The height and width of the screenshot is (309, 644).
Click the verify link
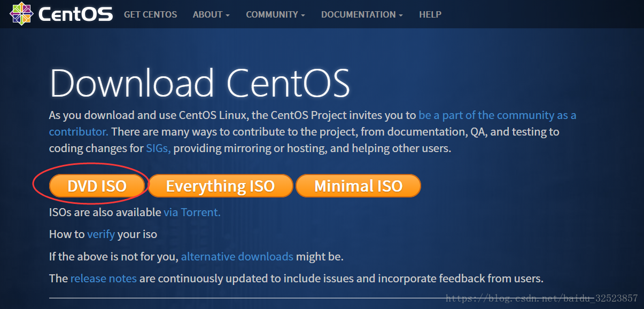[101, 234]
